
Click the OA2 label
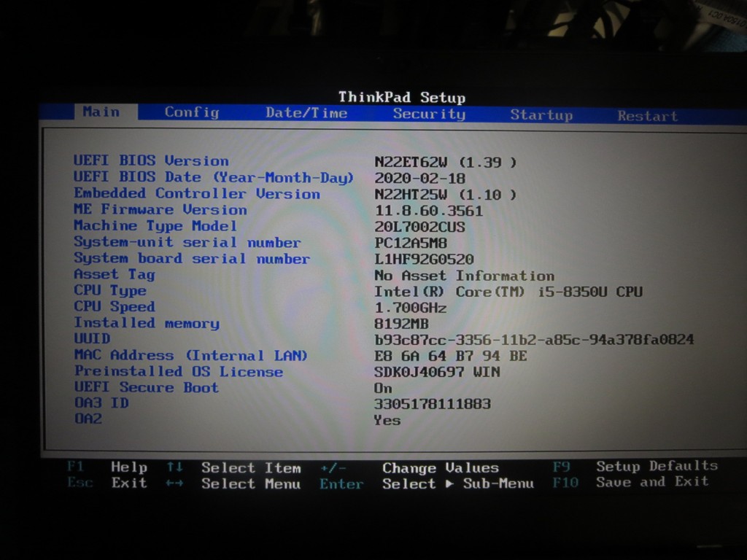click(88, 419)
